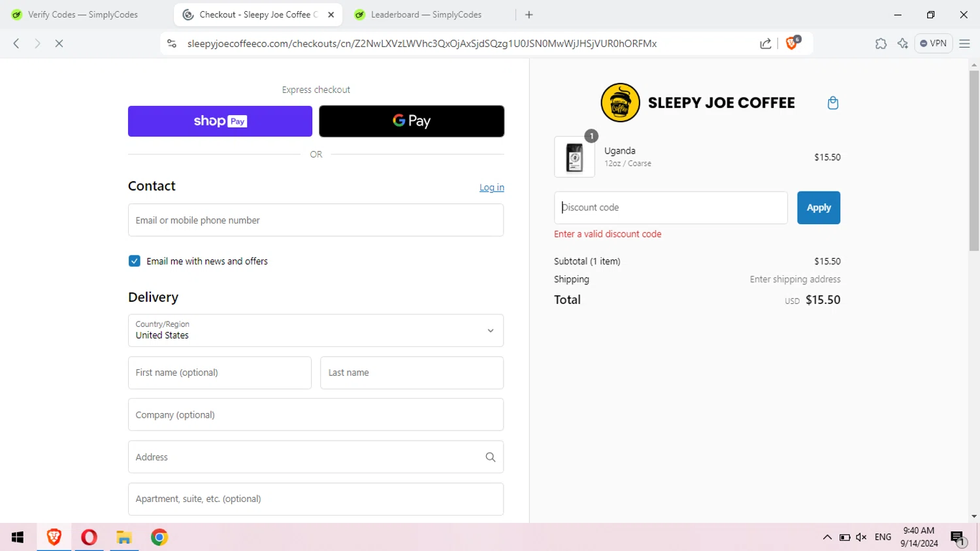Click the Apartment, suite field
This screenshot has width=980, height=551.
(316, 499)
